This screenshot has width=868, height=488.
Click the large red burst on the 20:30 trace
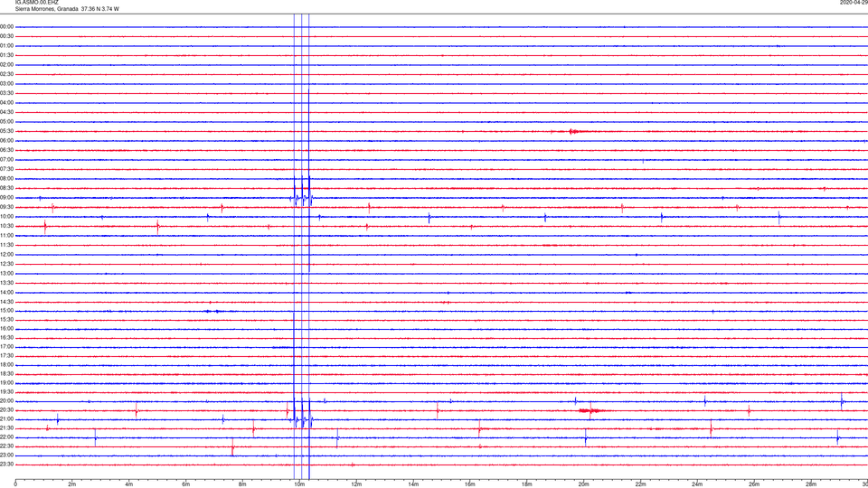[x=590, y=410]
